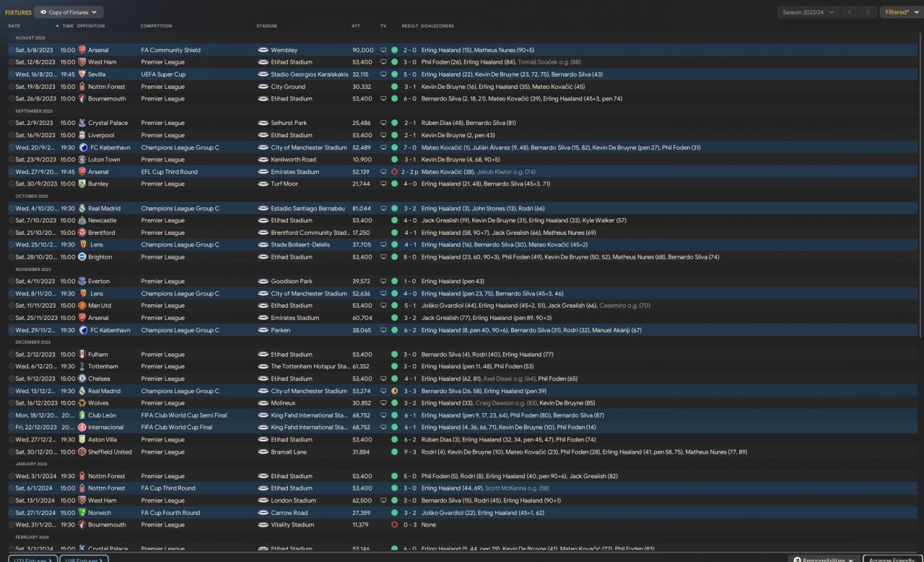Viewport: 924px width, 562px height.
Task: Click the Arrange Friendly button
Action: coord(892,558)
